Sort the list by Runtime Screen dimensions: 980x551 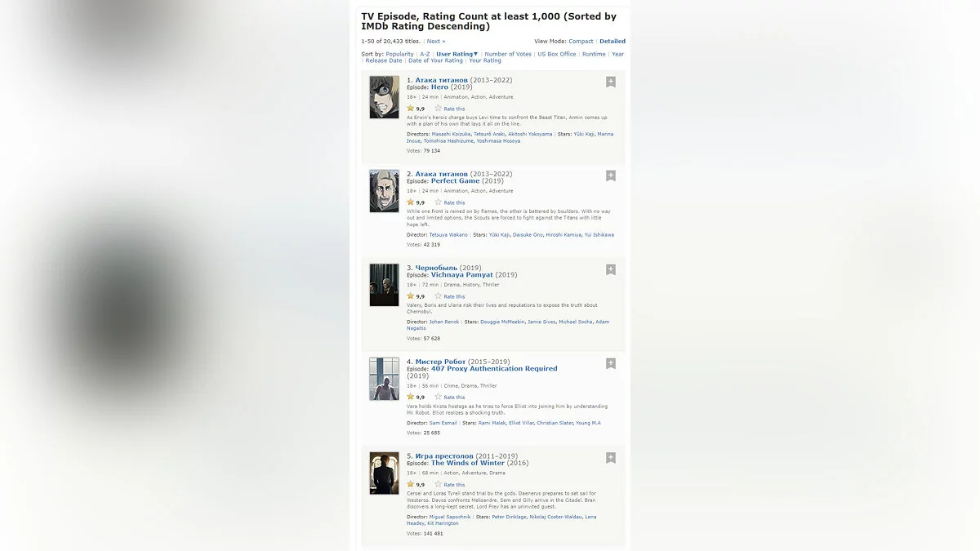pyautogui.click(x=594, y=54)
